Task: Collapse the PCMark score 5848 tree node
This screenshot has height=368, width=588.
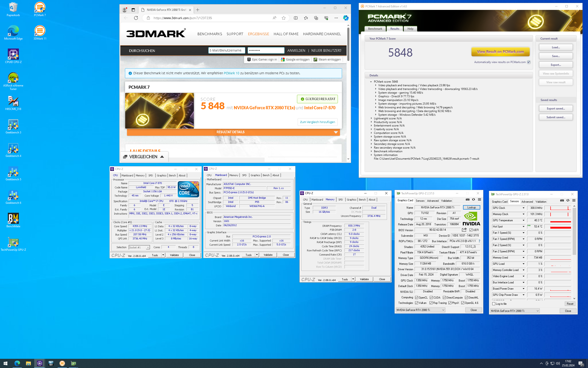Action: 371,82
